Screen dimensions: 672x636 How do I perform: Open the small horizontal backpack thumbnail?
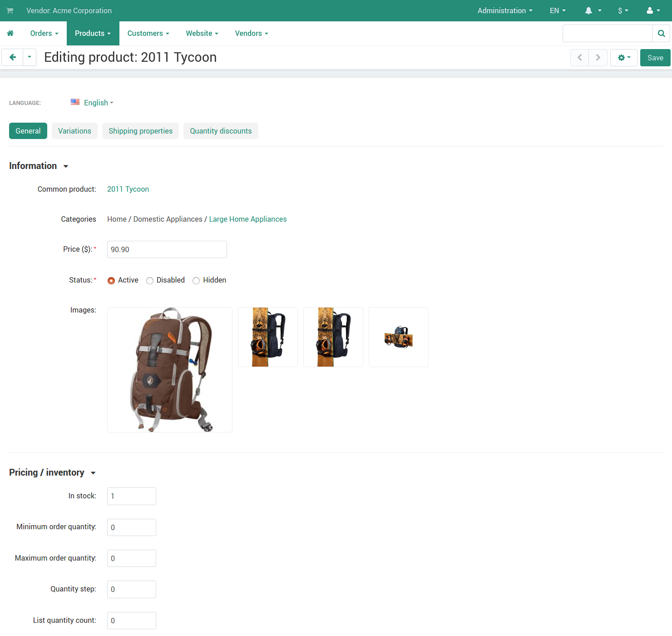(399, 337)
